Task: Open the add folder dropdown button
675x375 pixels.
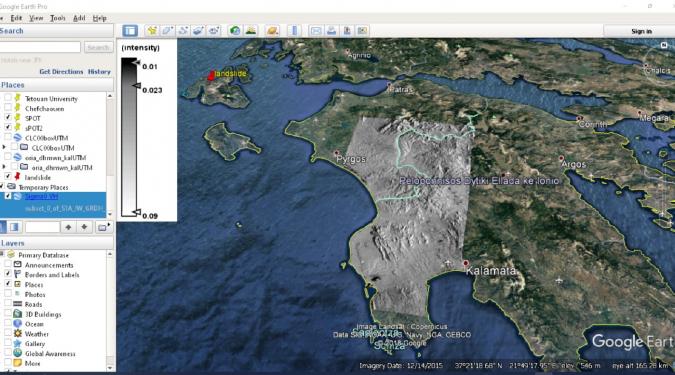Action: [103, 227]
